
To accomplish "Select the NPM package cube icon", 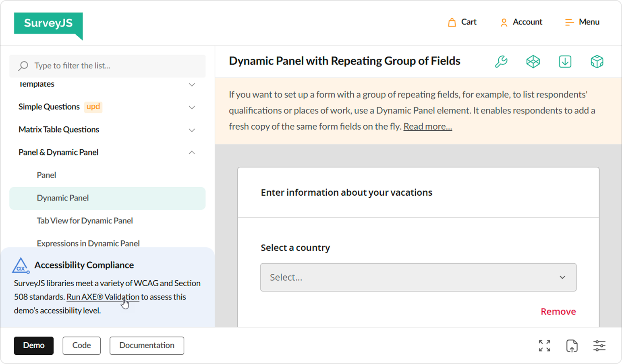I will [597, 61].
